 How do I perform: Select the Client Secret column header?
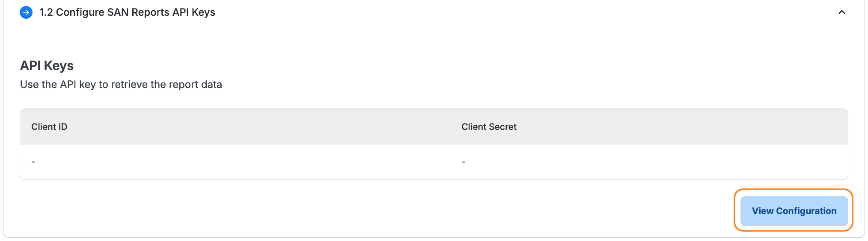(489, 127)
